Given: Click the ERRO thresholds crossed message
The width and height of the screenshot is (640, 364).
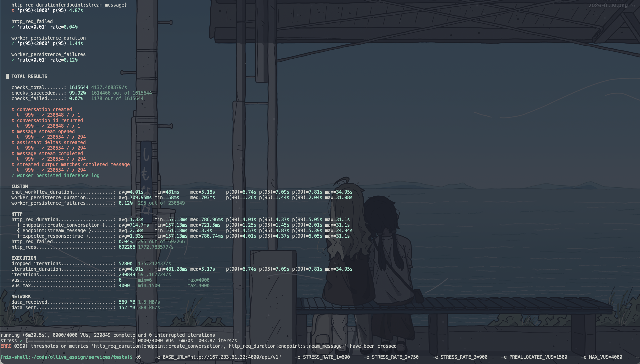Looking at the screenshot, I should click(x=199, y=346).
